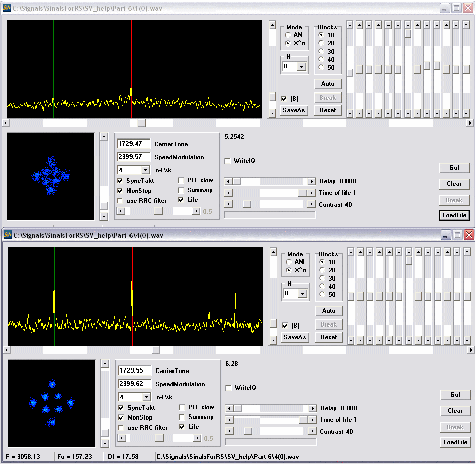This screenshot has width=476, height=464.
Task: Select AM mode in the 1(0).wav window
Action: [288, 35]
